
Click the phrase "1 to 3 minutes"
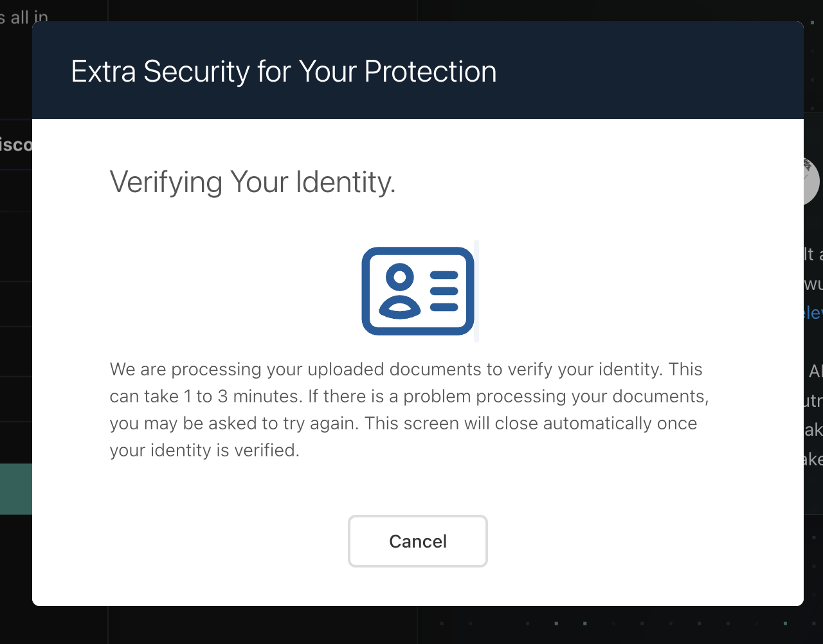pos(242,397)
